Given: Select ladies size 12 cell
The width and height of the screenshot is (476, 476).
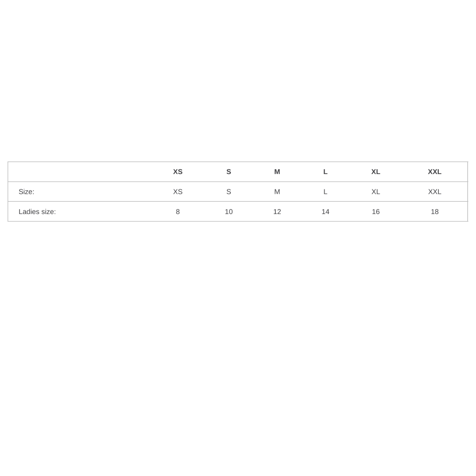Looking at the screenshot, I should 277,212.
